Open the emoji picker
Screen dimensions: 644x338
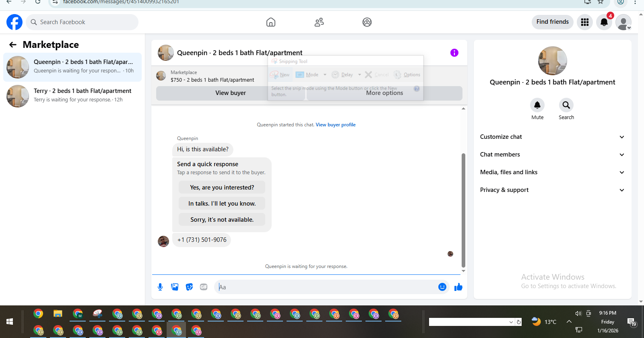(442, 287)
